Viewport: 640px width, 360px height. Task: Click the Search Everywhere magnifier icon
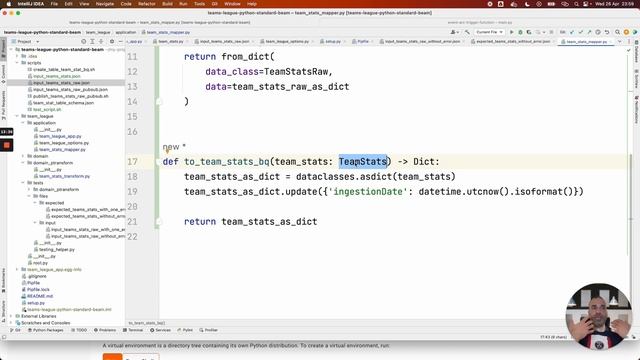pos(618,32)
